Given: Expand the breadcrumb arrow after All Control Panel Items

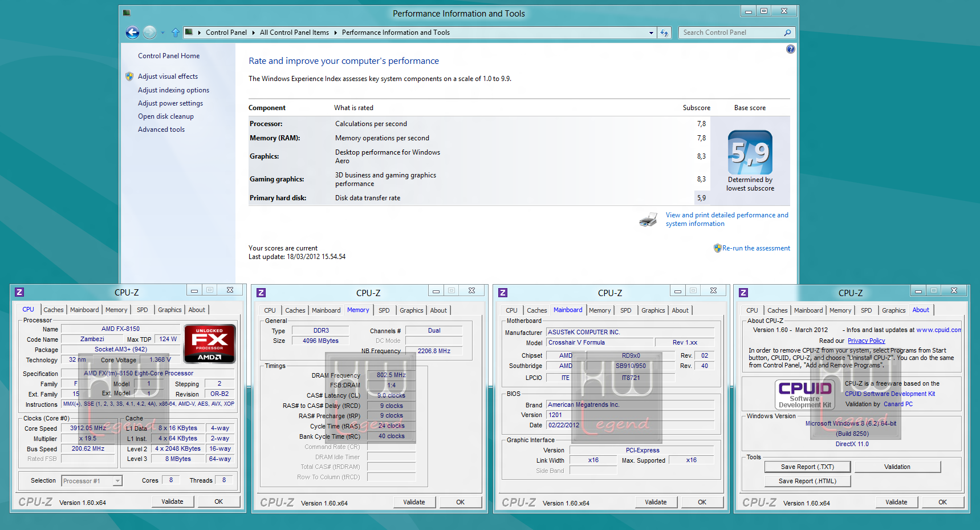Looking at the screenshot, I should (335, 33).
